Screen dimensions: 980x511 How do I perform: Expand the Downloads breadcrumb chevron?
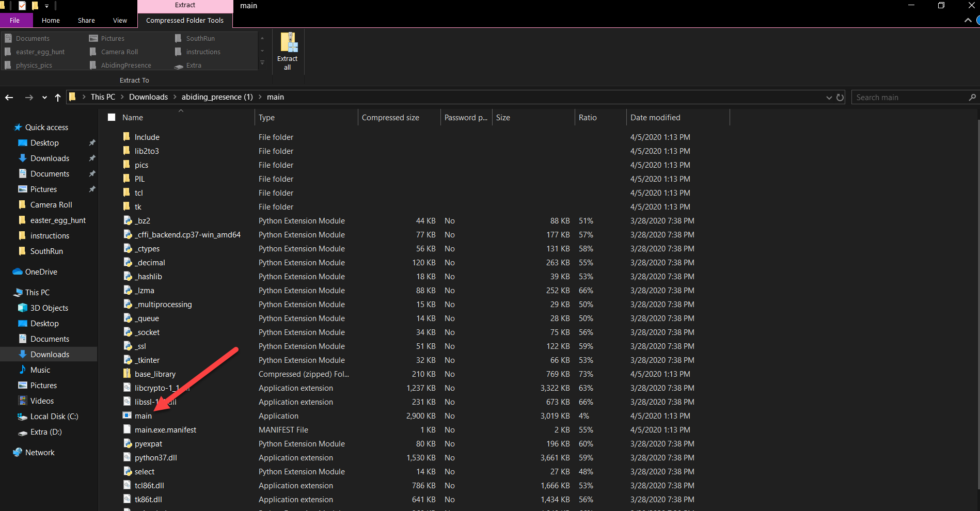pyautogui.click(x=175, y=97)
